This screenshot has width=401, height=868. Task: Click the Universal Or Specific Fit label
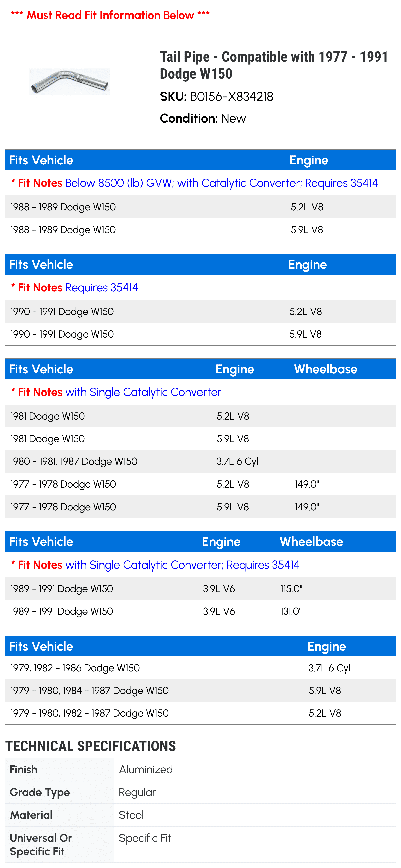[41, 844]
